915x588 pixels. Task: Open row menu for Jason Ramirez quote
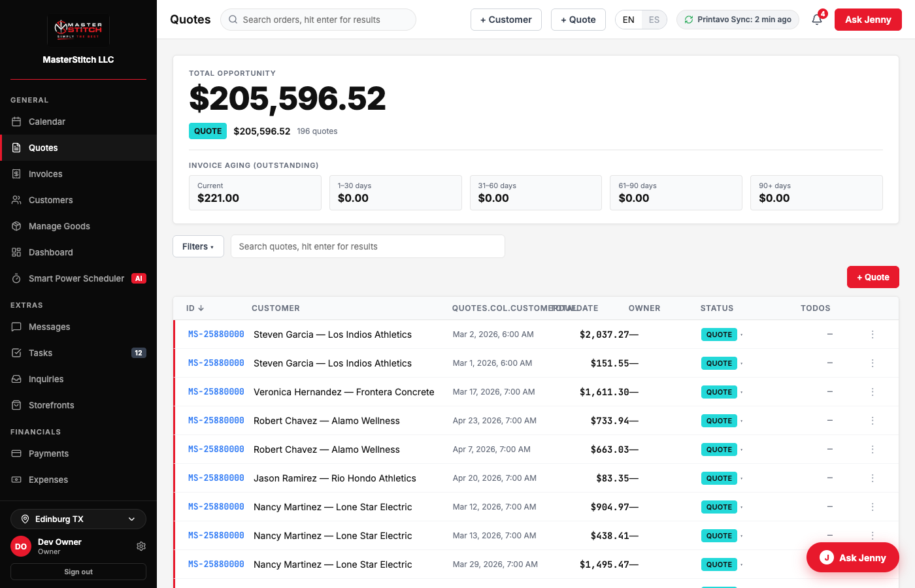[x=873, y=478]
